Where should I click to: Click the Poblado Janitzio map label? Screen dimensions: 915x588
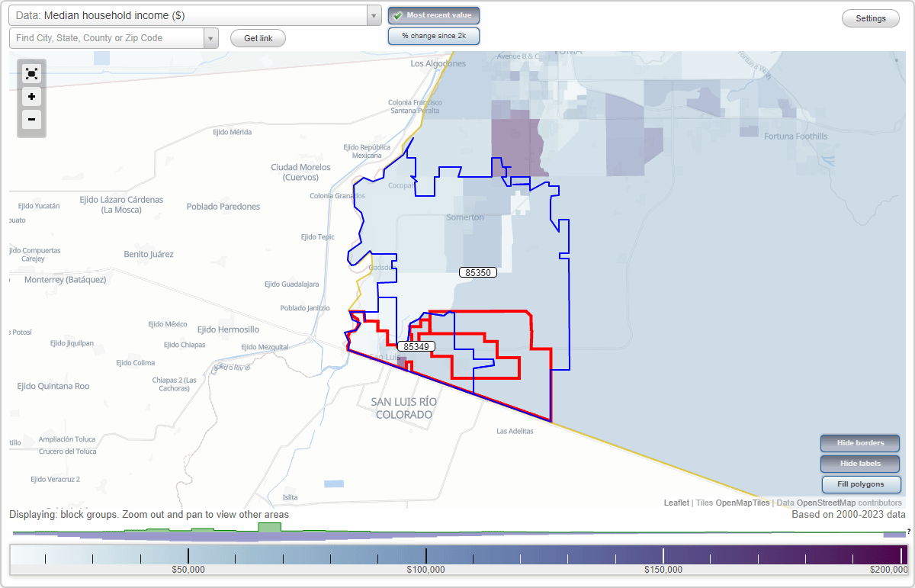(x=307, y=308)
